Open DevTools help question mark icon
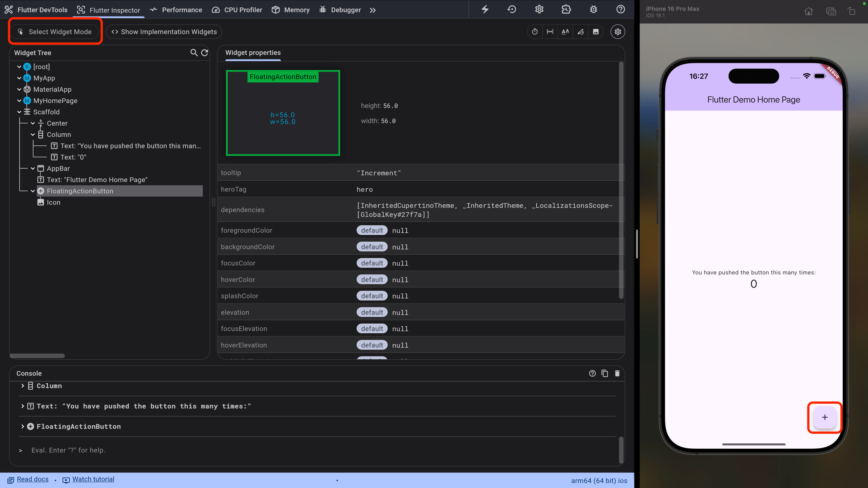The height and width of the screenshot is (488, 868). pos(620,9)
